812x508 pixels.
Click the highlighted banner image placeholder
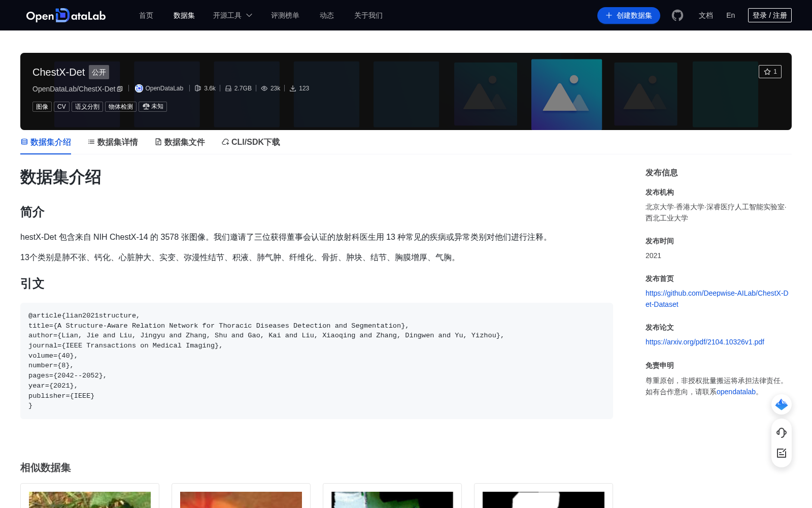[566, 94]
